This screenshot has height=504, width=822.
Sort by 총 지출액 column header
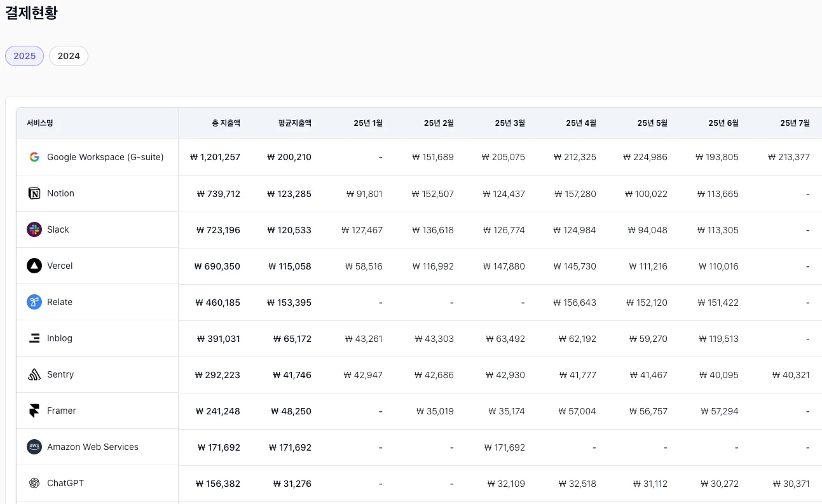[226, 123]
